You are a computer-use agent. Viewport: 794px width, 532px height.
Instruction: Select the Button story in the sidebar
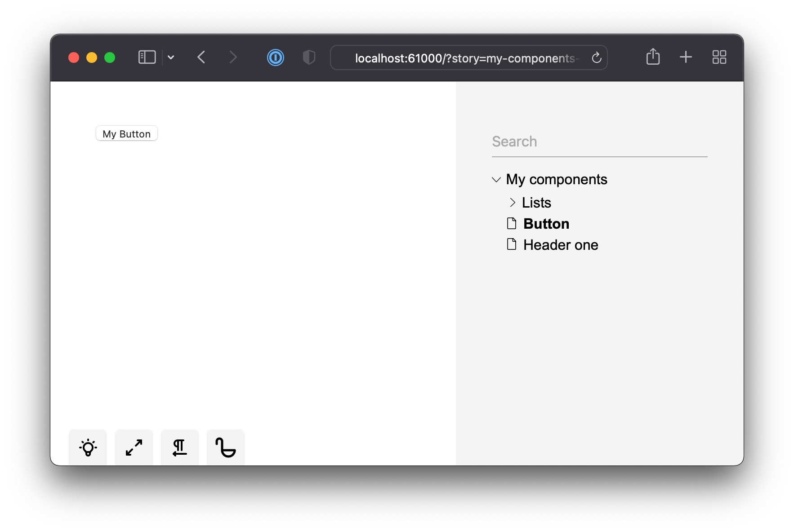tap(546, 223)
